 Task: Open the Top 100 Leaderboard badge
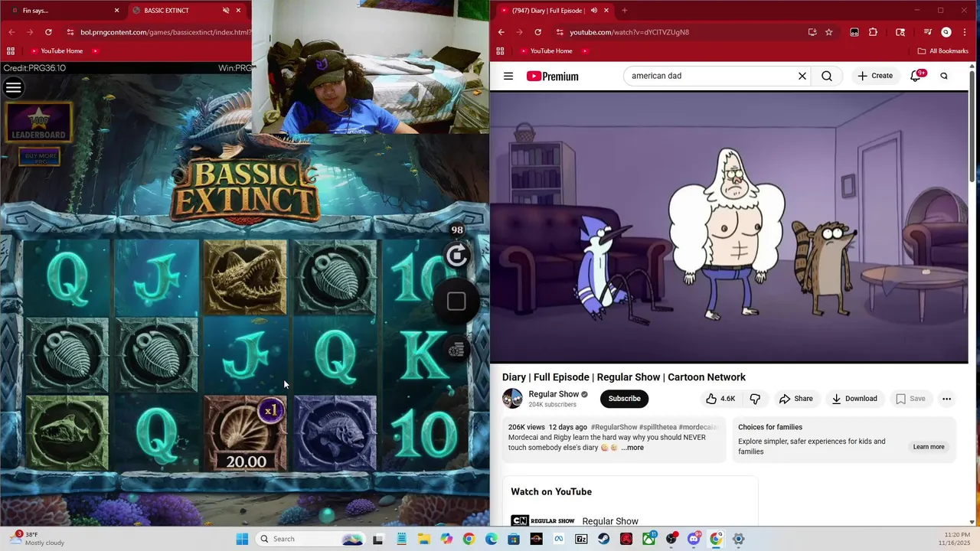[38, 122]
